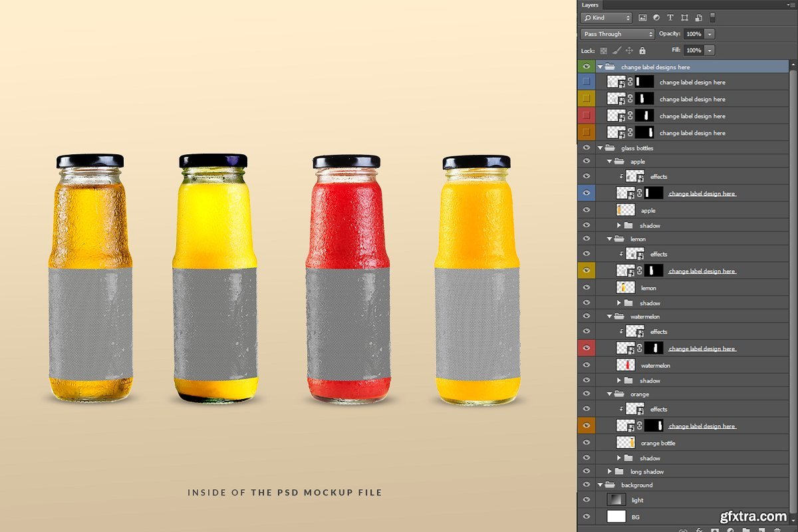The width and height of the screenshot is (798, 532).
Task: Click the shape layer filter icon
Action: click(684, 18)
